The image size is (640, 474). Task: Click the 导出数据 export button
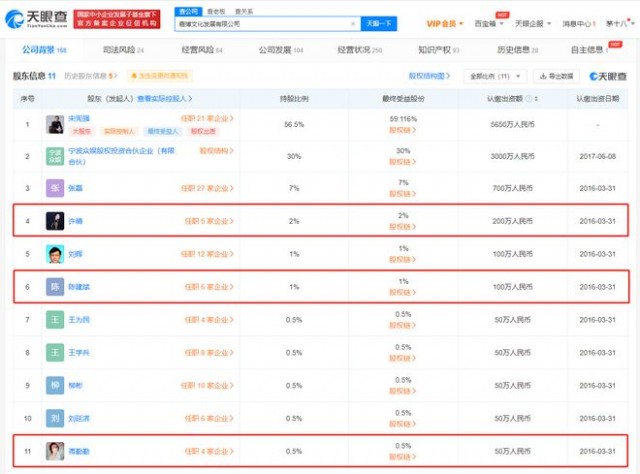[556, 76]
